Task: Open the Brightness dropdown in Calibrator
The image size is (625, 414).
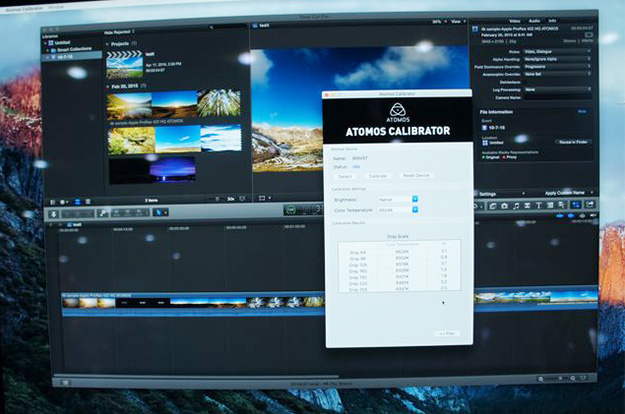Action: 398,199
